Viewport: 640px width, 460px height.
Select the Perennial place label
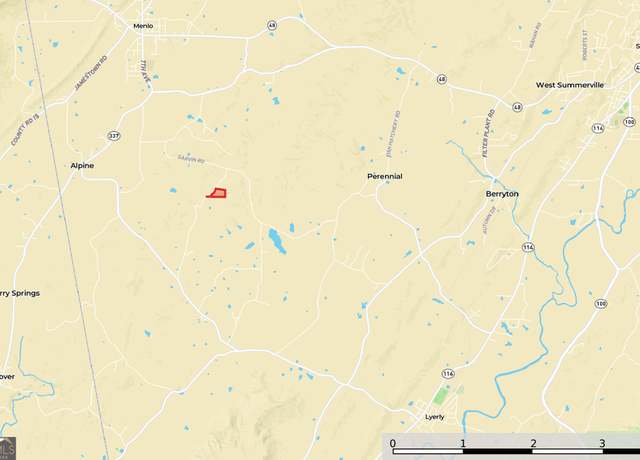point(385,176)
